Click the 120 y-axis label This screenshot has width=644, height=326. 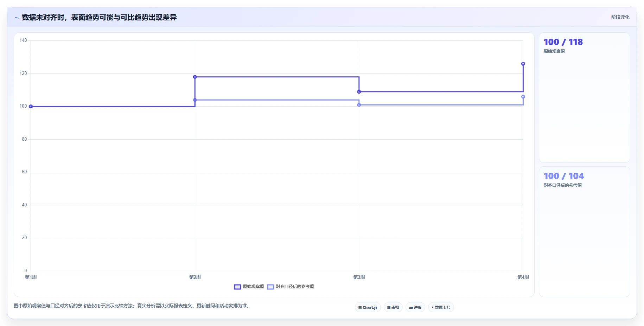click(x=23, y=73)
